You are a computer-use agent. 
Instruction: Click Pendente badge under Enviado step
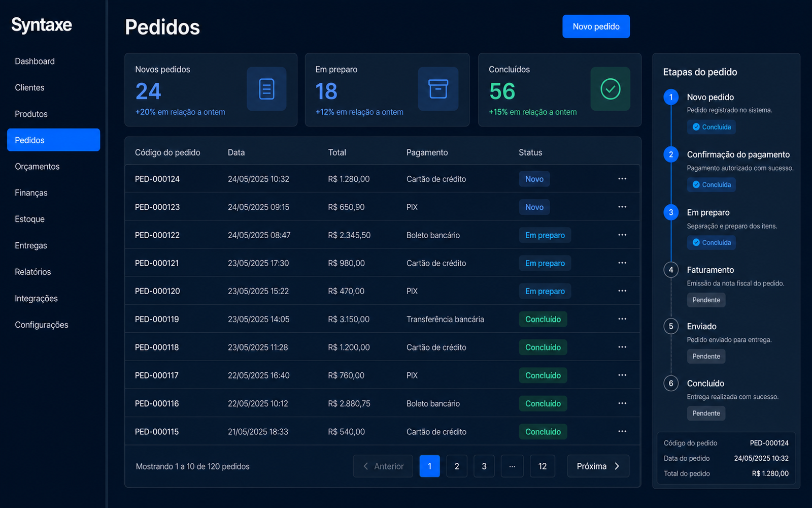[x=706, y=356]
